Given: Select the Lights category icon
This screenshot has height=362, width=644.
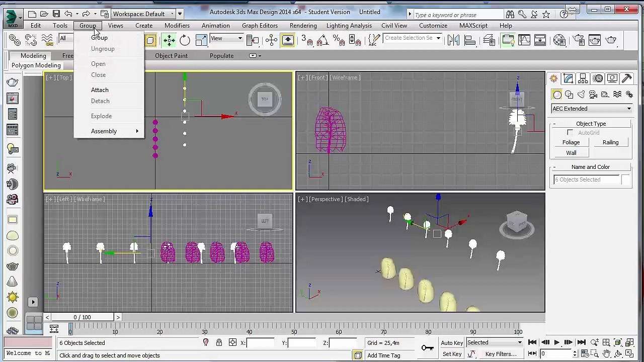Looking at the screenshot, I should point(581,95).
